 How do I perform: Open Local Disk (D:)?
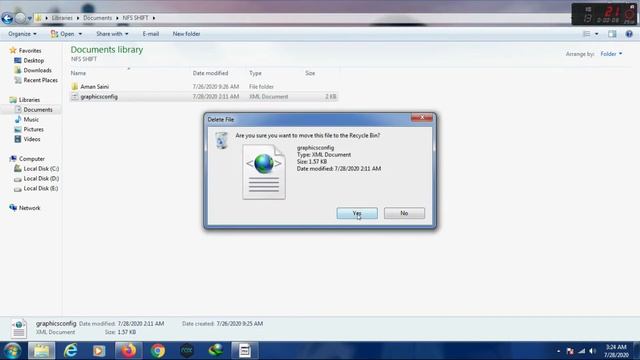click(41, 178)
